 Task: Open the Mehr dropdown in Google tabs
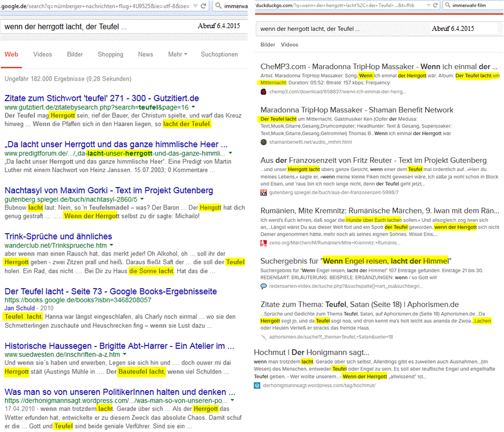pyautogui.click(x=177, y=54)
